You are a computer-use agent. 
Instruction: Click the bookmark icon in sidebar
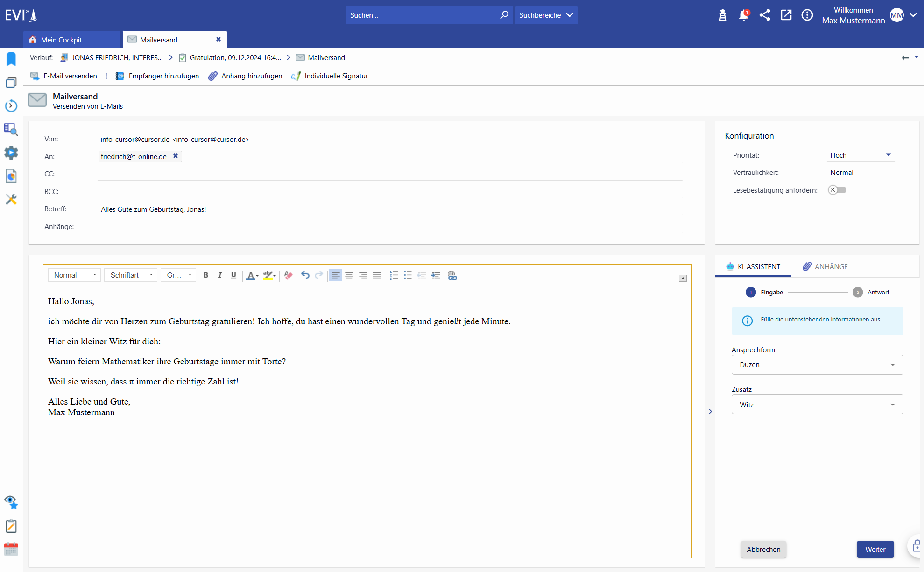tap(11, 59)
